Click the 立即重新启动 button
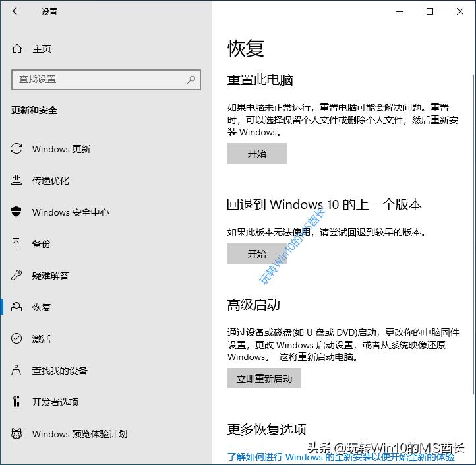 (264, 379)
